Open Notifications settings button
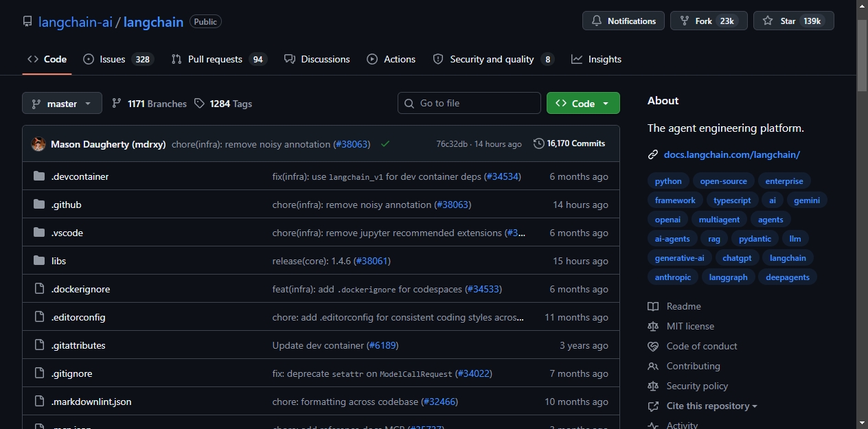 pos(624,21)
